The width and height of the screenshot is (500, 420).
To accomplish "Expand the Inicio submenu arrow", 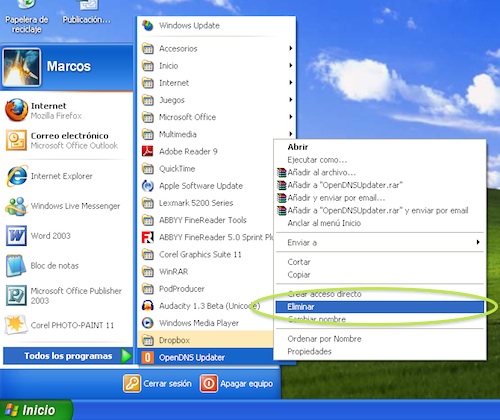I will (x=291, y=66).
